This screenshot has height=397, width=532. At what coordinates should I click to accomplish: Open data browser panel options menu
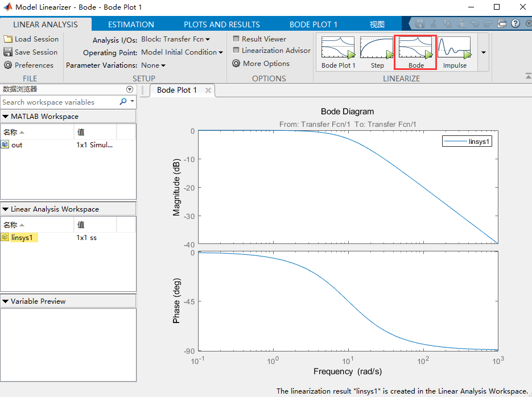130,89
